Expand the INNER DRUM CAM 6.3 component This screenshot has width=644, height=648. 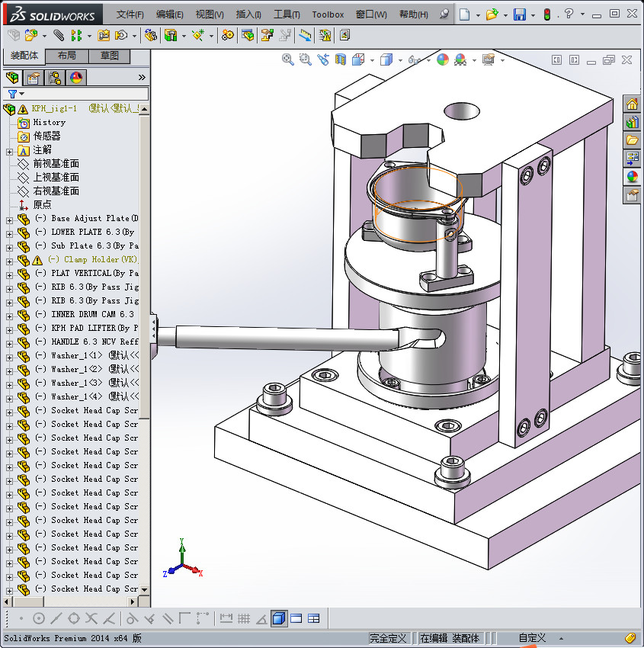tap(9, 316)
